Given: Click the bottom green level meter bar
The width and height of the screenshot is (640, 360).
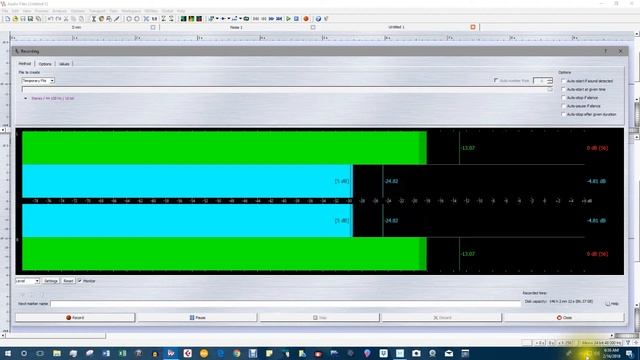Looking at the screenshot, I should [x=224, y=254].
